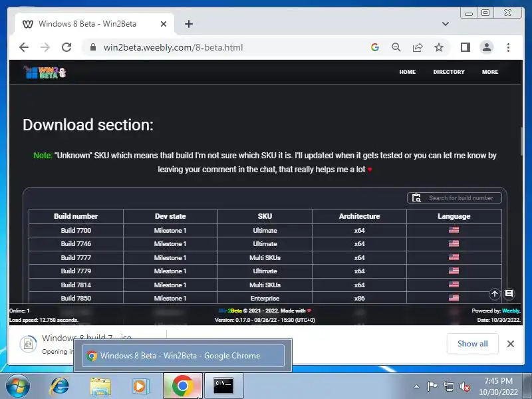
Task: Click the US flag in Build 7700 row
Action: [x=454, y=230]
